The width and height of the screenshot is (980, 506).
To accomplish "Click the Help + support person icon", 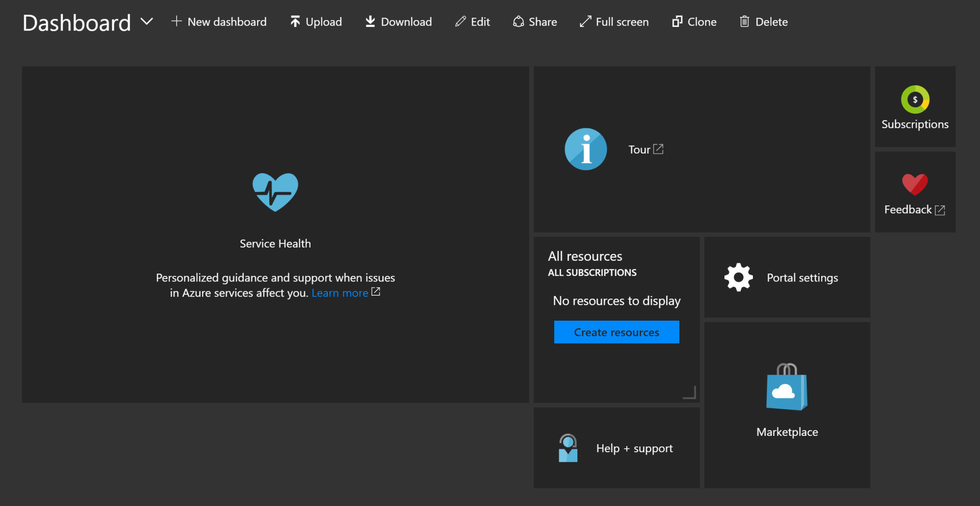I will [x=568, y=448].
